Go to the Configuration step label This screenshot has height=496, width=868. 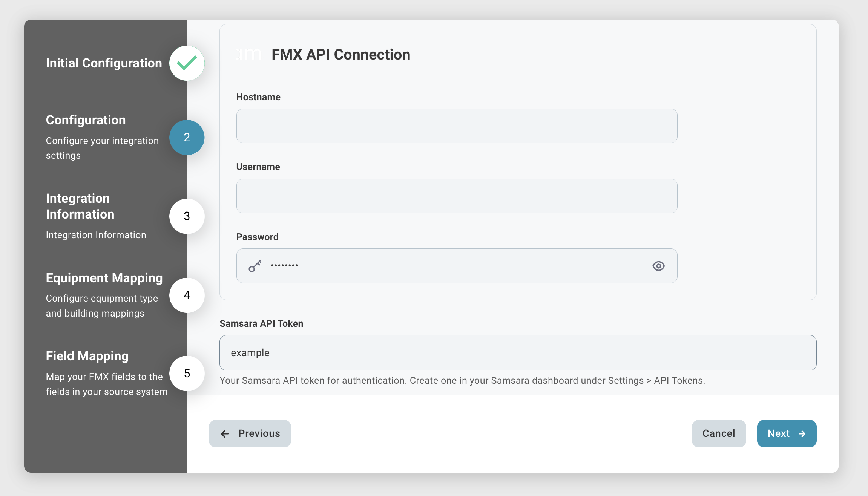pos(86,120)
